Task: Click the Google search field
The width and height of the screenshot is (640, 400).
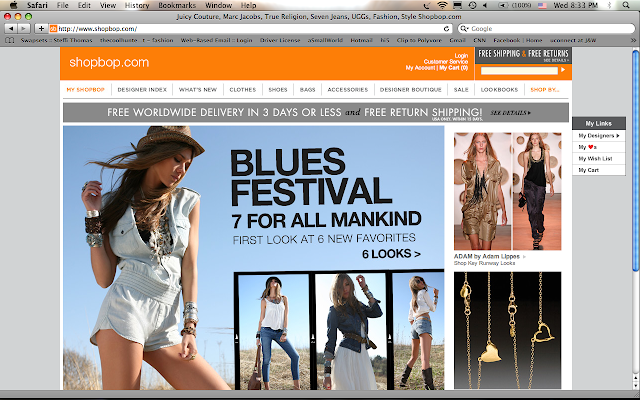Action: (546, 29)
